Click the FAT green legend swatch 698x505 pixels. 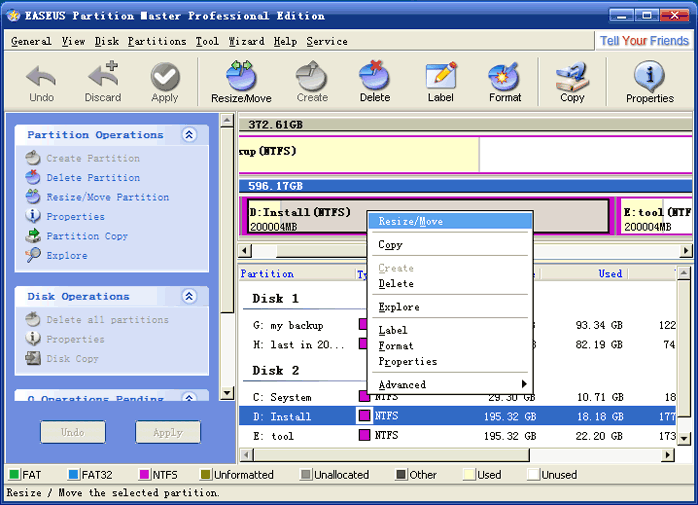click(14, 475)
